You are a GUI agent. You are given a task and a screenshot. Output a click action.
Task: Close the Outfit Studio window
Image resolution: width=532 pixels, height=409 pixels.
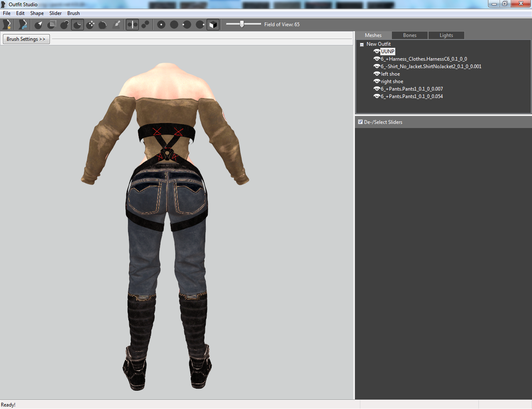pos(521,4)
